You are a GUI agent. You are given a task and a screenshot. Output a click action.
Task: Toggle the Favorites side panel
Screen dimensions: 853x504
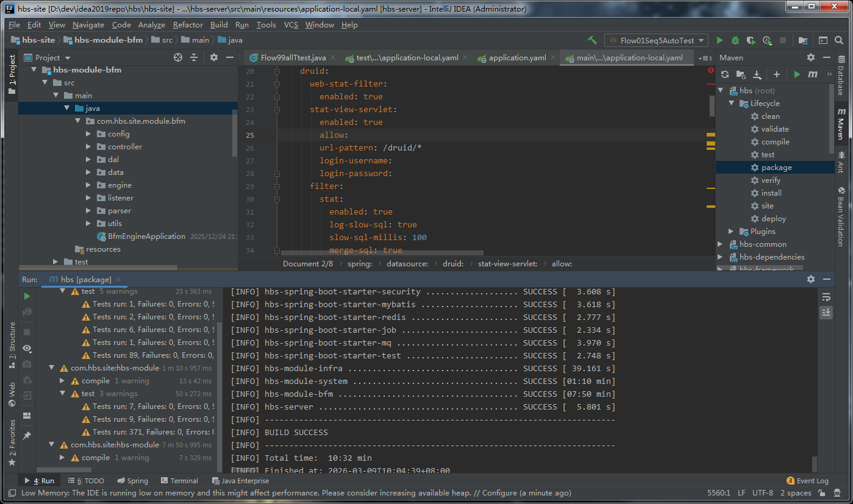click(x=12, y=443)
